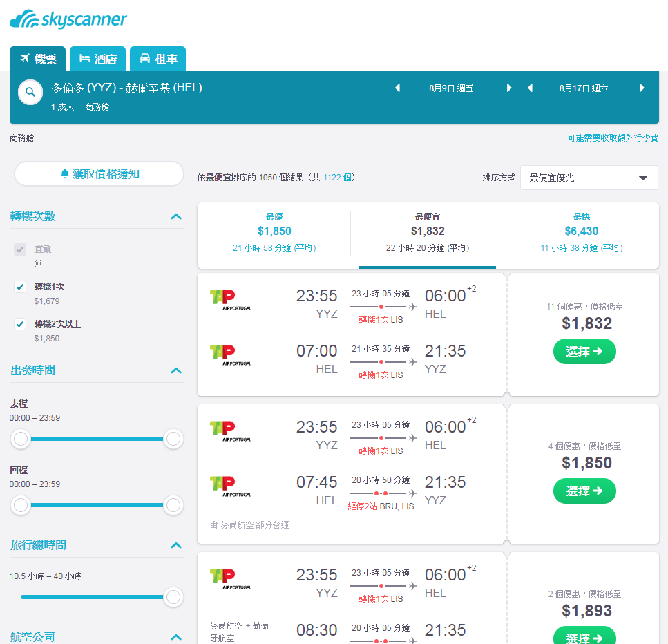Switch to the 酒店 tab

point(97,59)
